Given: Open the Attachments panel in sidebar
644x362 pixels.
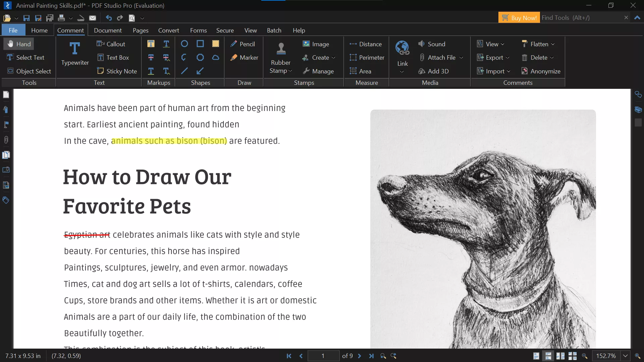Looking at the screenshot, I should pos(6,140).
